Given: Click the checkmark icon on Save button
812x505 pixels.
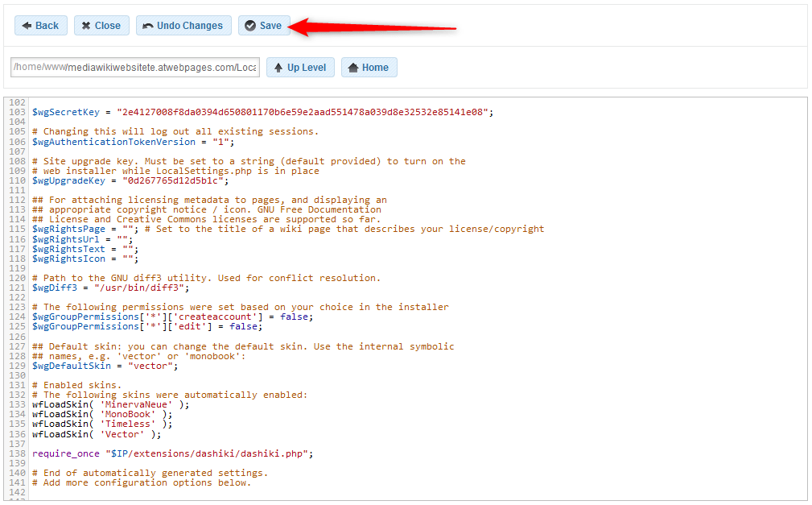Looking at the screenshot, I should pos(251,25).
